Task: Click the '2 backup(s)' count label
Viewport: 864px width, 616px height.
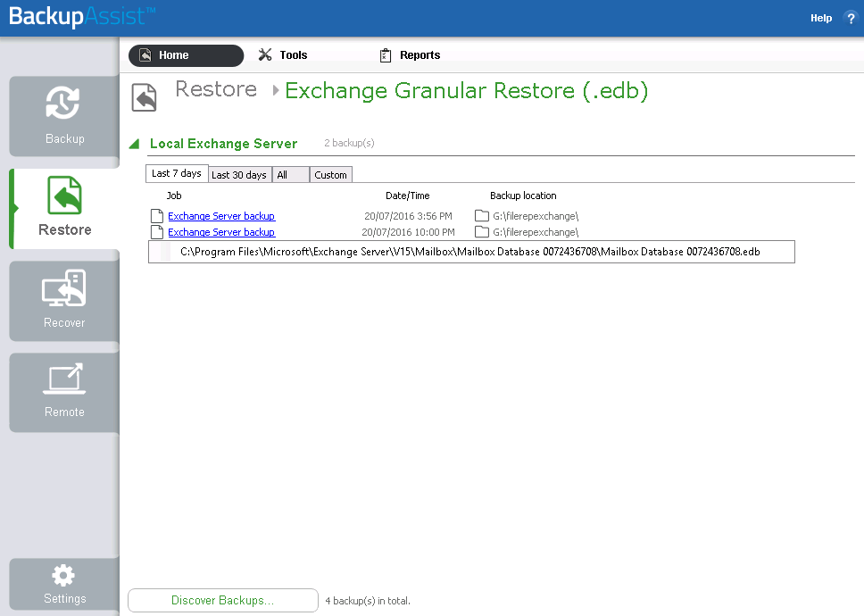Action: pyautogui.click(x=349, y=143)
